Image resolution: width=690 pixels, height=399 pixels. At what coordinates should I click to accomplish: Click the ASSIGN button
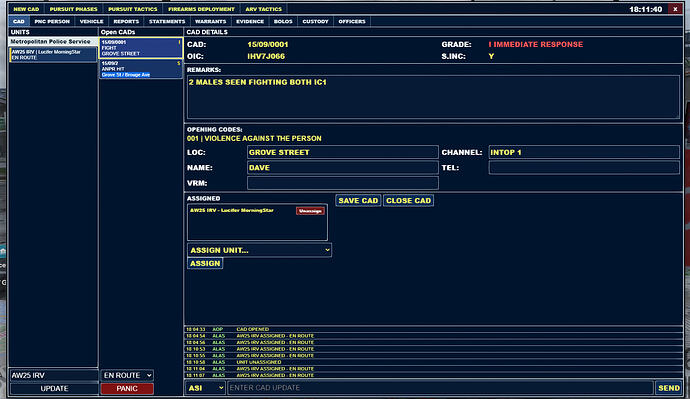coord(205,263)
